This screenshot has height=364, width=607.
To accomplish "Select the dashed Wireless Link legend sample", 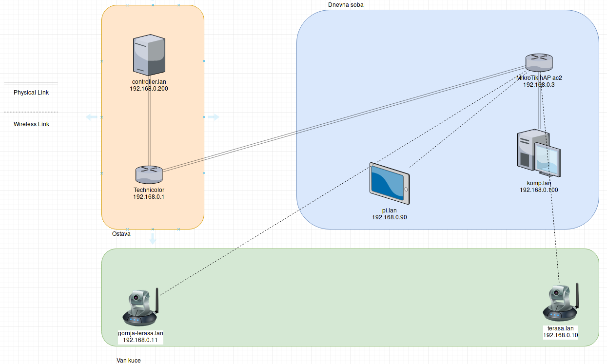I will pos(31,113).
